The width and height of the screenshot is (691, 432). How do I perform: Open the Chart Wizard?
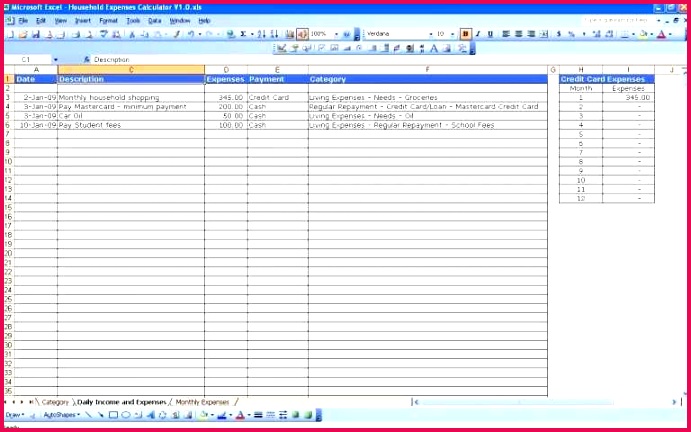point(290,34)
